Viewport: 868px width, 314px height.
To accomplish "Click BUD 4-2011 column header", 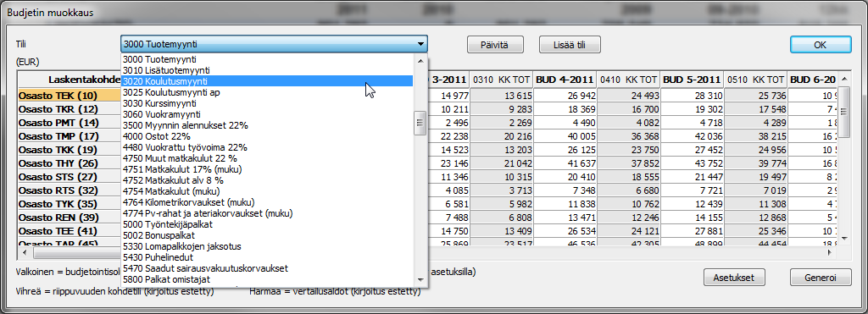I will [x=565, y=80].
